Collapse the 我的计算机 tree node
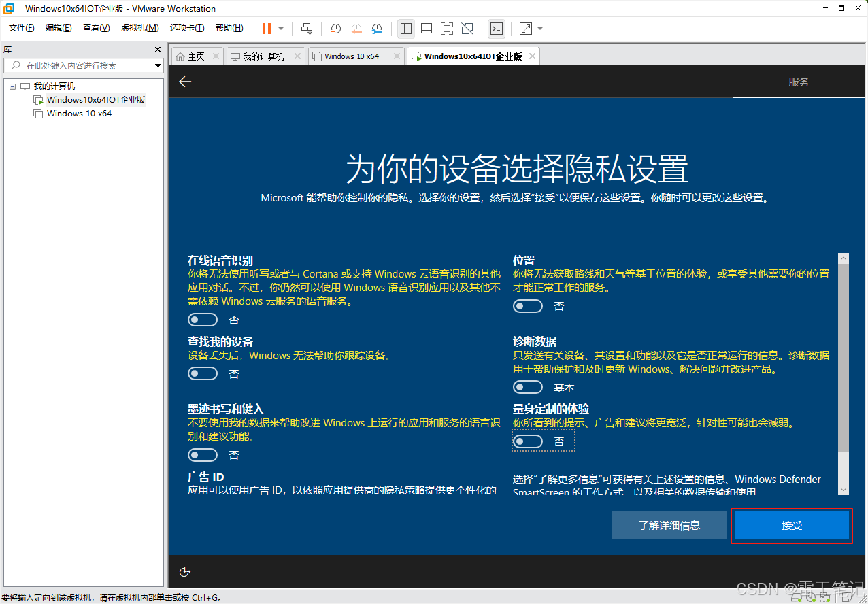 [12, 86]
